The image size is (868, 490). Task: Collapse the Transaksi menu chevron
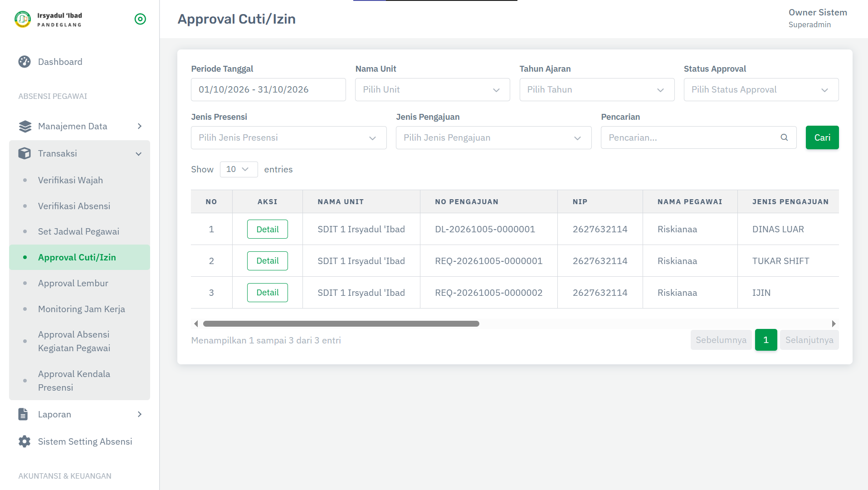pos(139,154)
